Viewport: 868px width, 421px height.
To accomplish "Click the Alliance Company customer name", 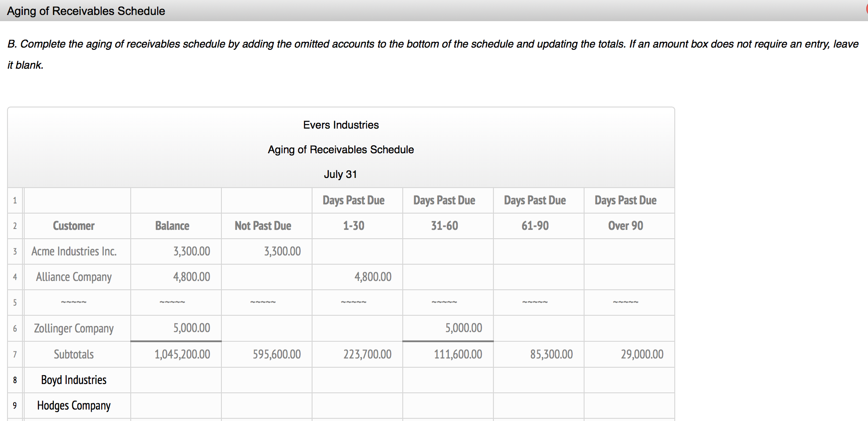I will tap(74, 277).
